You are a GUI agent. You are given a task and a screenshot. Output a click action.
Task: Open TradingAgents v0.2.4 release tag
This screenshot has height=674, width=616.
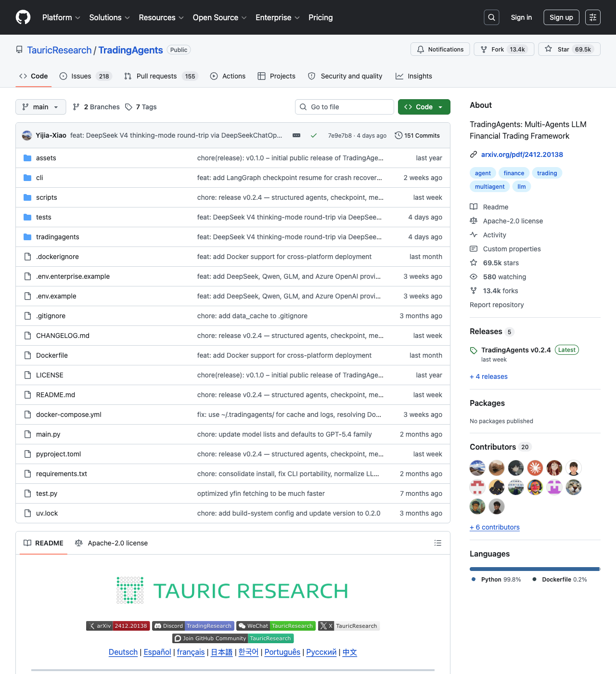pyautogui.click(x=516, y=350)
